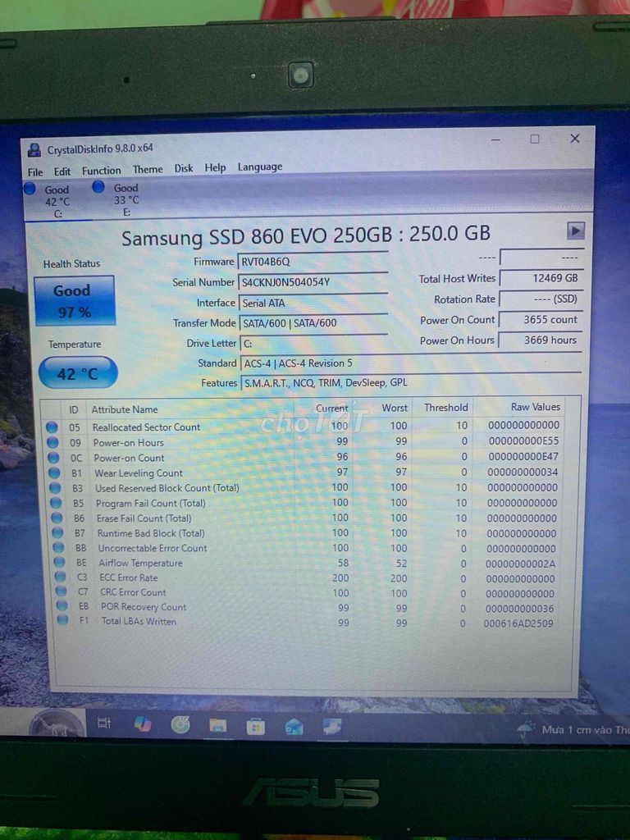Image resolution: width=630 pixels, height=840 pixels.
Task: Open the Language menu
Action: (x=260, y=167)
